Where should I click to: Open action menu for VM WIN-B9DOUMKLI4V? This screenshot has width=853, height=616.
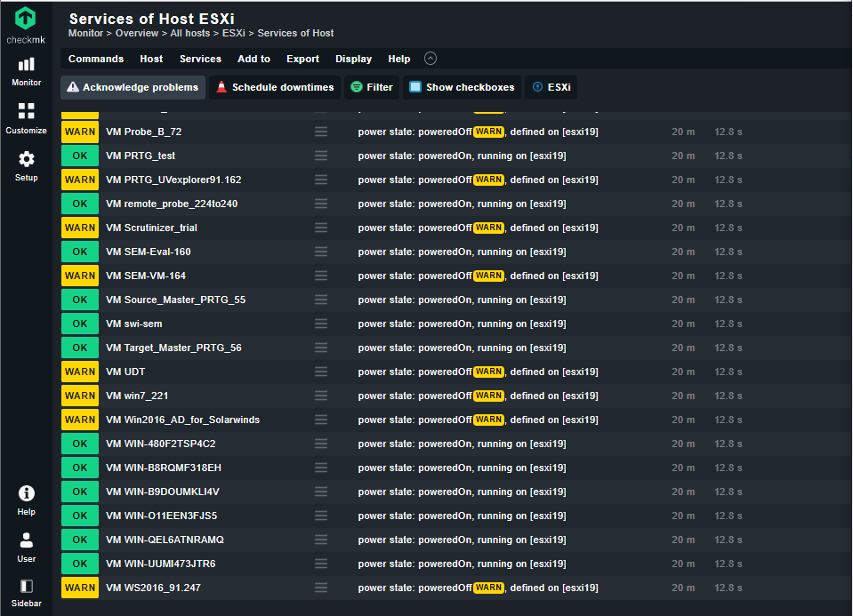point(321,492)
